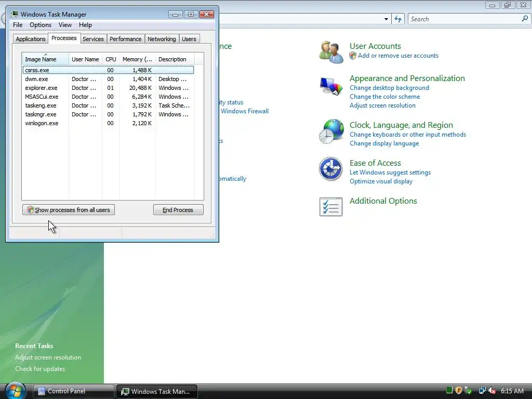Open Change keyboards or other input methods
The image size is (532, 399).
408,135
